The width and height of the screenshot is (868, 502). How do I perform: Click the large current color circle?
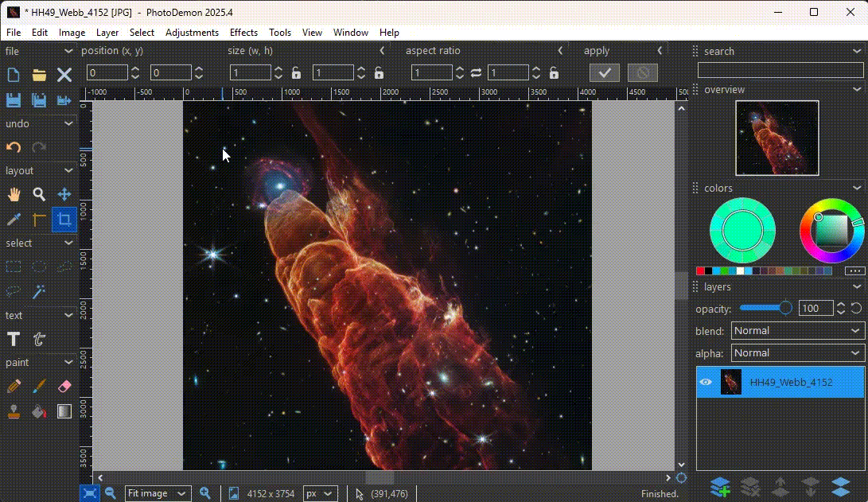(742, 232)
